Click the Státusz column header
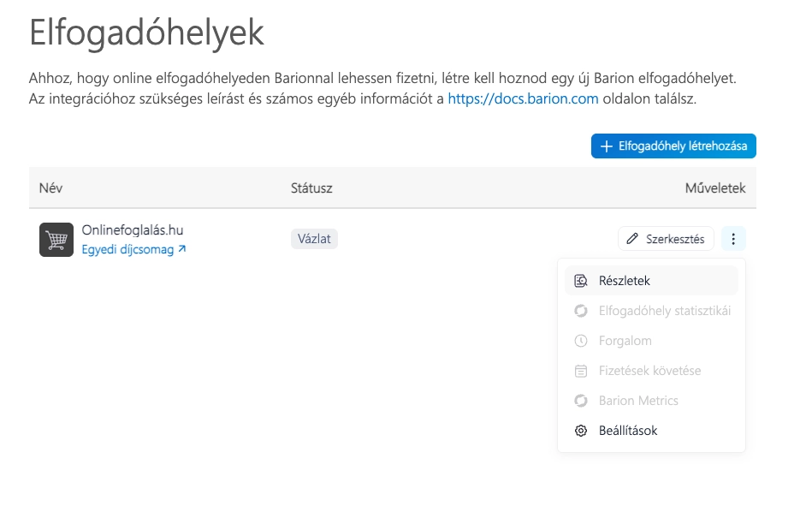 click(311, 188)
